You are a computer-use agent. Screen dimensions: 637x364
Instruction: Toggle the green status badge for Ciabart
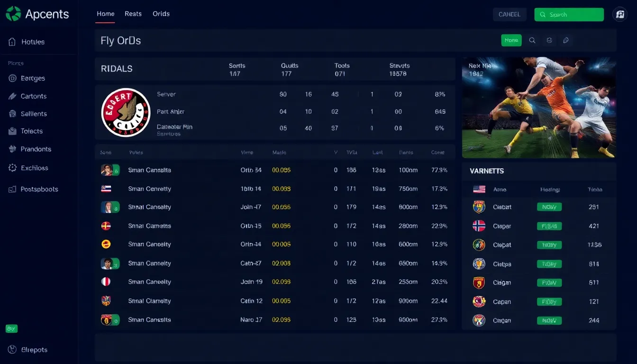(549, 207)
